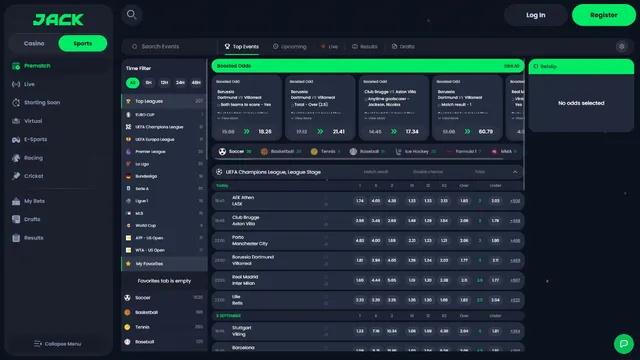Screen dimensions: 640x360
Task: Select Basketball in sport filter strip
Action: (x=281, y=151)
